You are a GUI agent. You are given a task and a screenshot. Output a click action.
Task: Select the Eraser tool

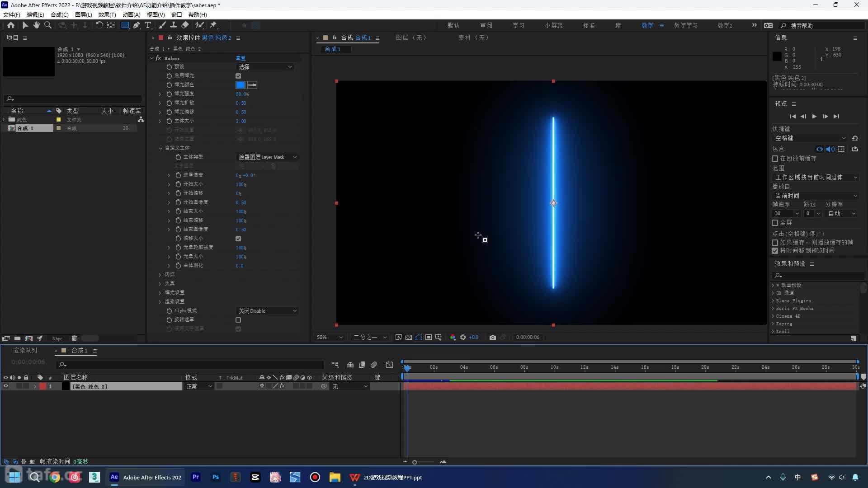coord(185,25)
